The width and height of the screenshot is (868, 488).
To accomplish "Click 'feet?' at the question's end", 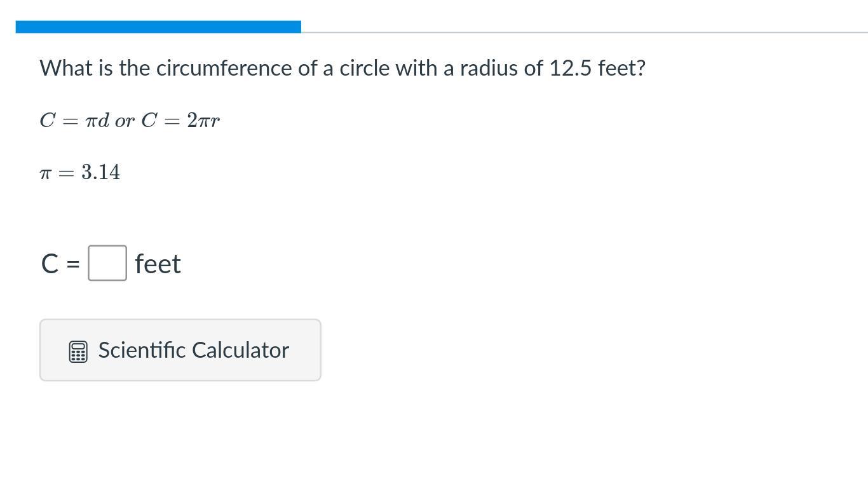I will click(621, 68).
